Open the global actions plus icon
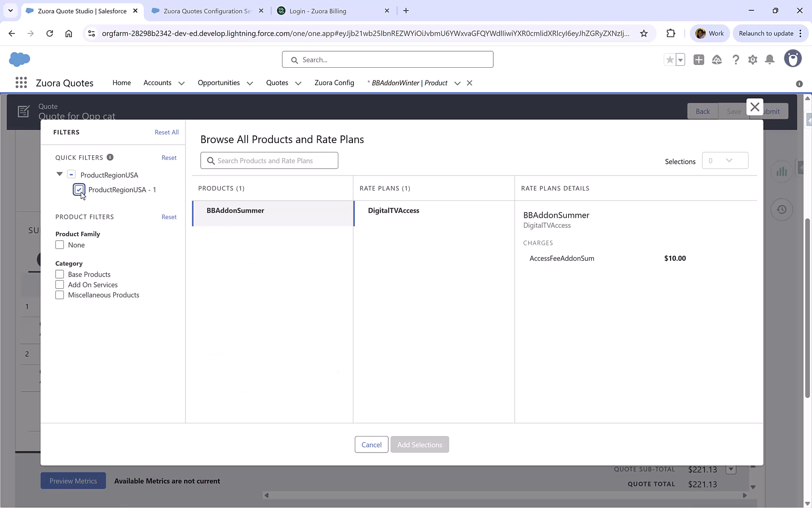Viewport: 812px width, 508px height. [x=699, y=59]
